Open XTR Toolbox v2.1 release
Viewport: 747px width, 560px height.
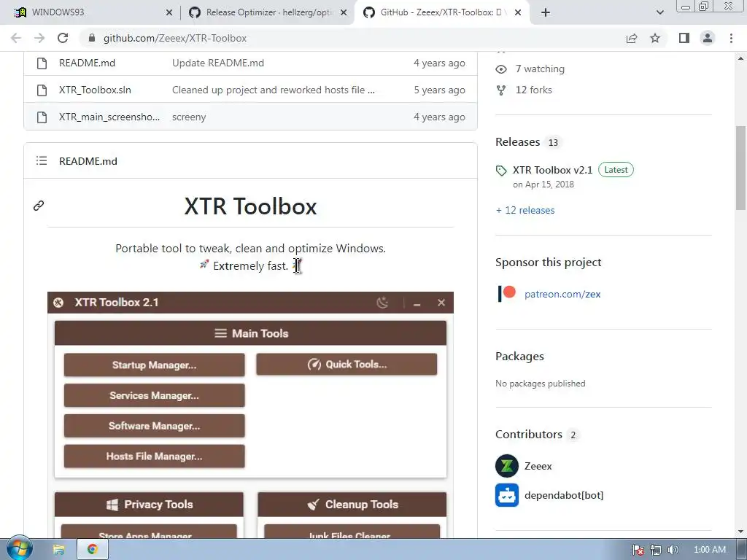coord(553,170)
